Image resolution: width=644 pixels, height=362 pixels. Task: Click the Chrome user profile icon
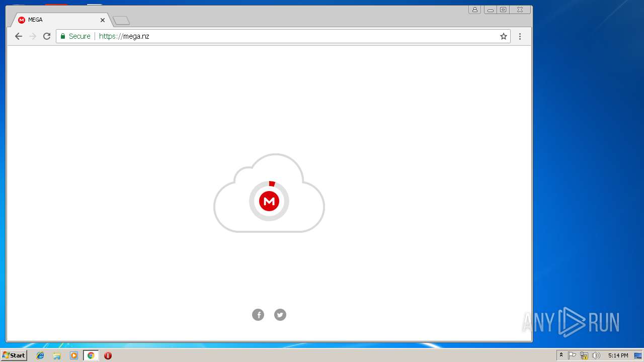(474, 10)
